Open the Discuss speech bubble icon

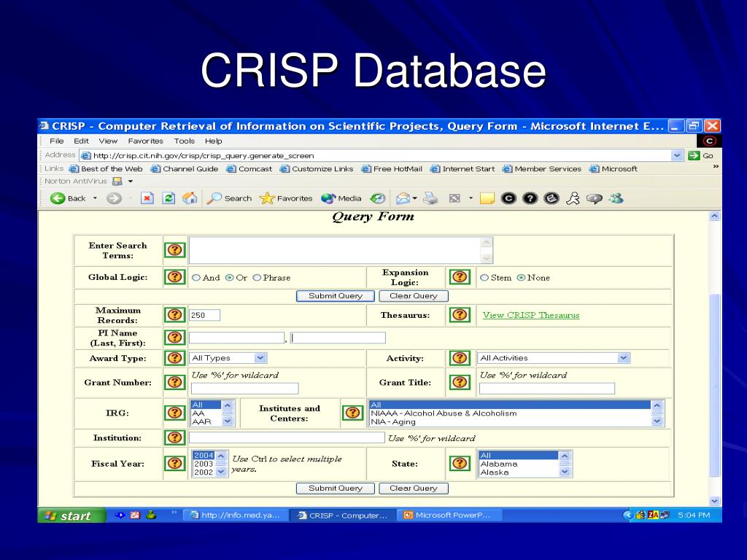click(x=594, y=198)
